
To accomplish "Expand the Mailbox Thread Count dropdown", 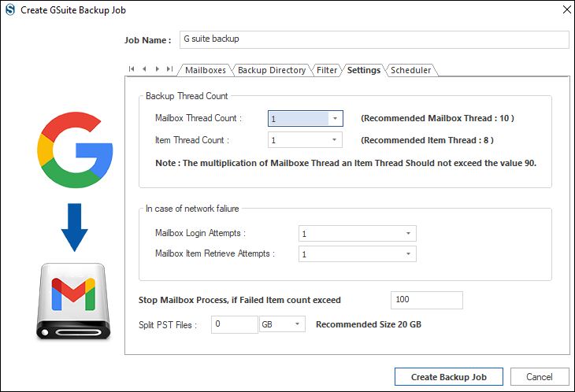I will [335, 118].
